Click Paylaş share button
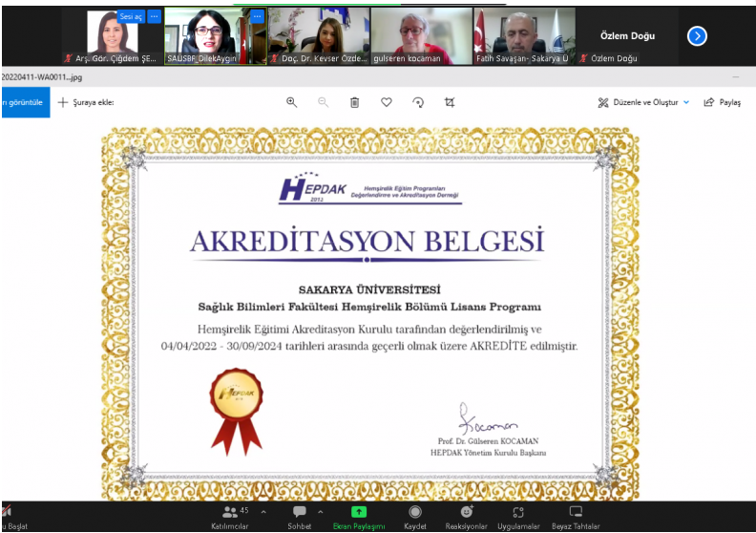 (x=723, y=102)
